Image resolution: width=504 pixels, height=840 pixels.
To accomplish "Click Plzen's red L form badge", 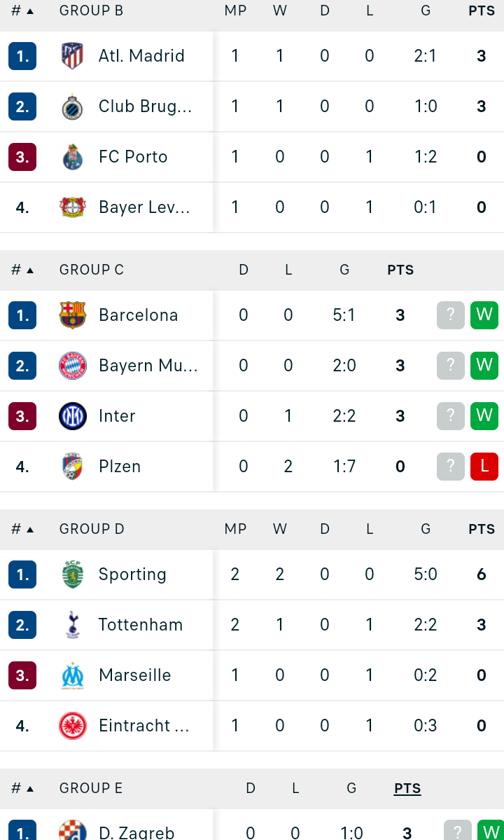I will pyautogui.click(x=484, y=466).
